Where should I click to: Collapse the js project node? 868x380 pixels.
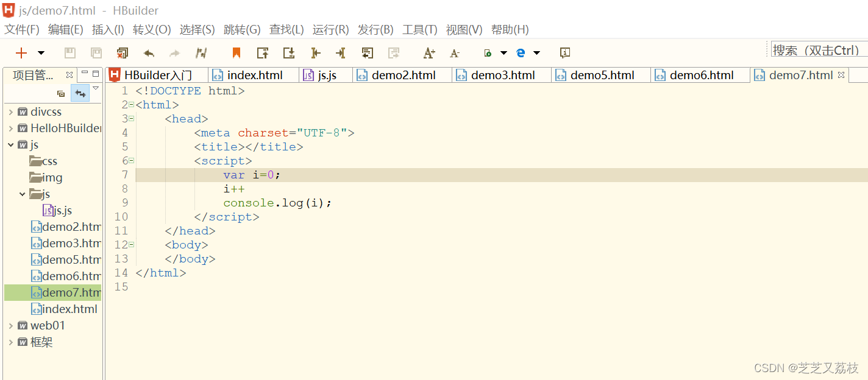coord(11,145)
